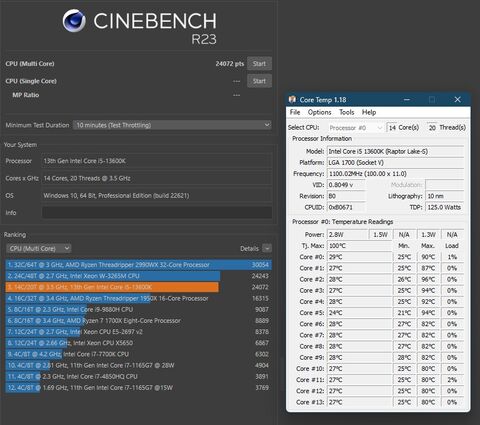Click the Core #13 temperature 27°C

tap(359, 402)
